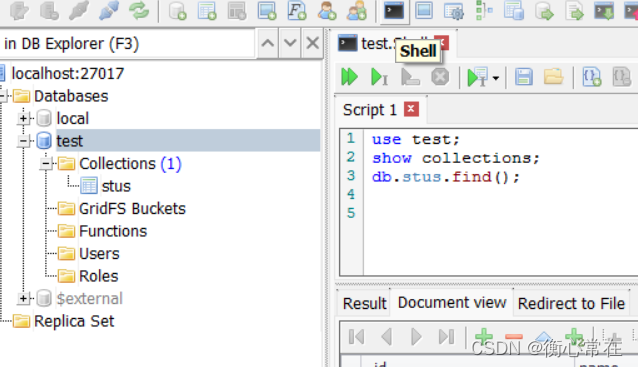
Task: Switch to the Script 1 tab
Action: (x=369, y=110)
